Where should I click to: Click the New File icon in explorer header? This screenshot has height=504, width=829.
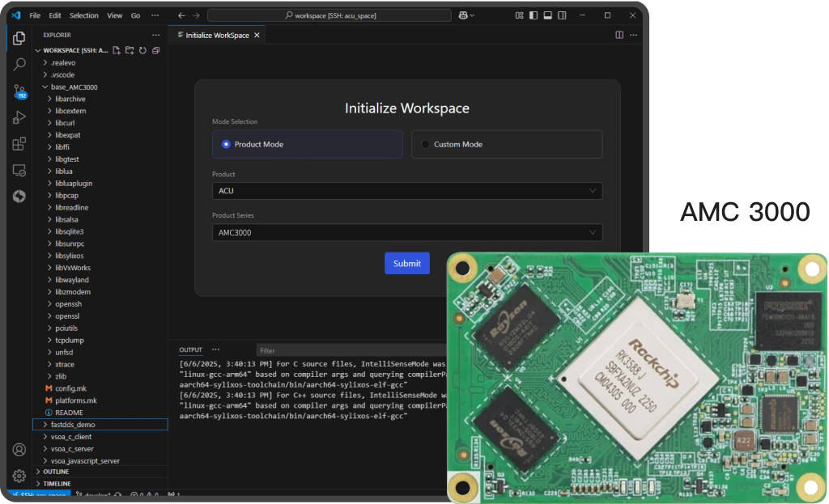tap(117, 50)
